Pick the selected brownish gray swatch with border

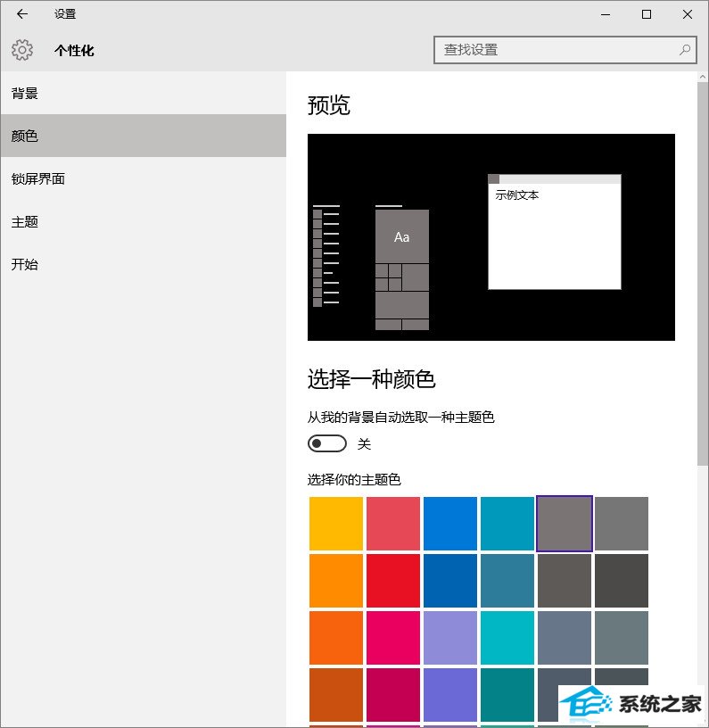tap(565, 523)
